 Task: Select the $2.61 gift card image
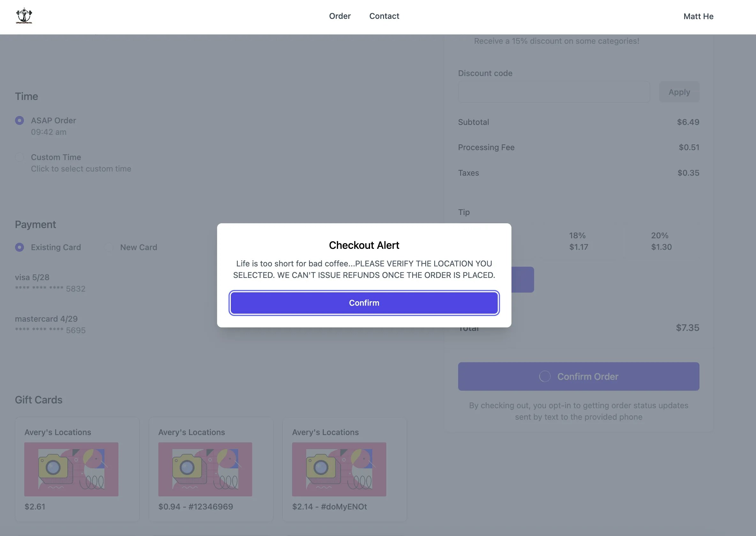point(71,469)
